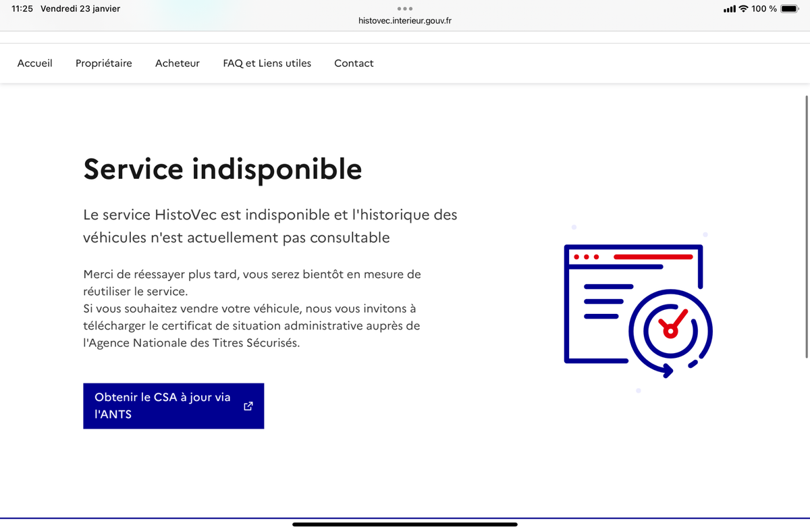Viewport: 810px width, 532px height.
Task: Tap the 100 % battery percentage text
Action: [x=764, y=9]
